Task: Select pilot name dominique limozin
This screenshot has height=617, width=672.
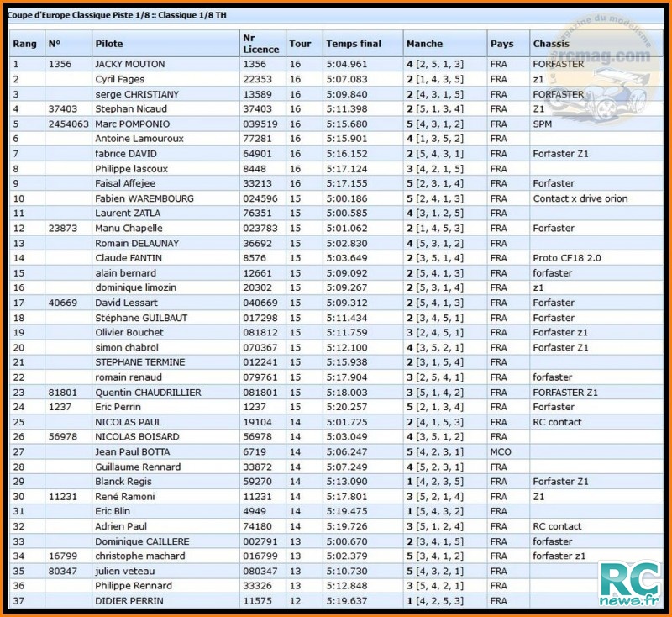Action: pos(136,287)
